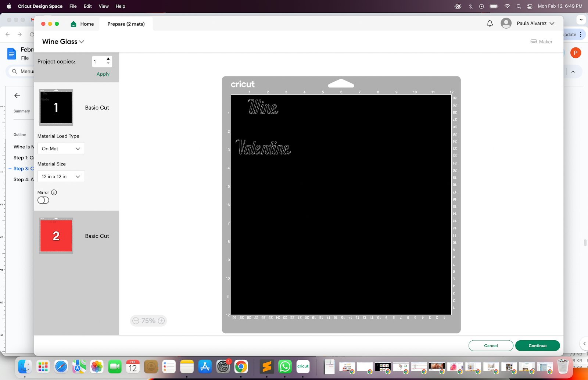Viewport: 588px width, 380px height.
Task: Open the File menu
Action: pyautogui.click(x=73, y=6)
